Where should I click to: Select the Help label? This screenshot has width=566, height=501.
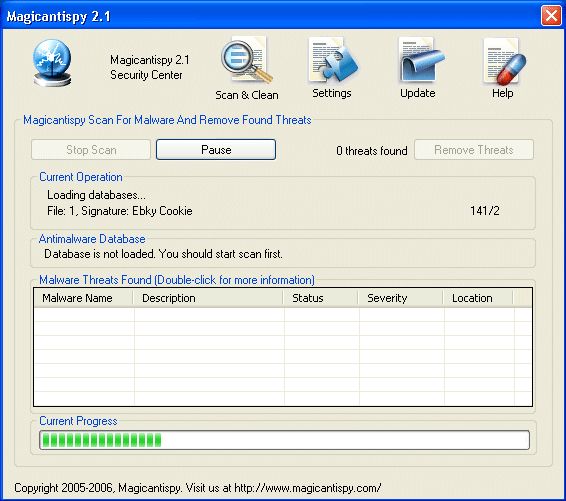click(x=502, y=93)
